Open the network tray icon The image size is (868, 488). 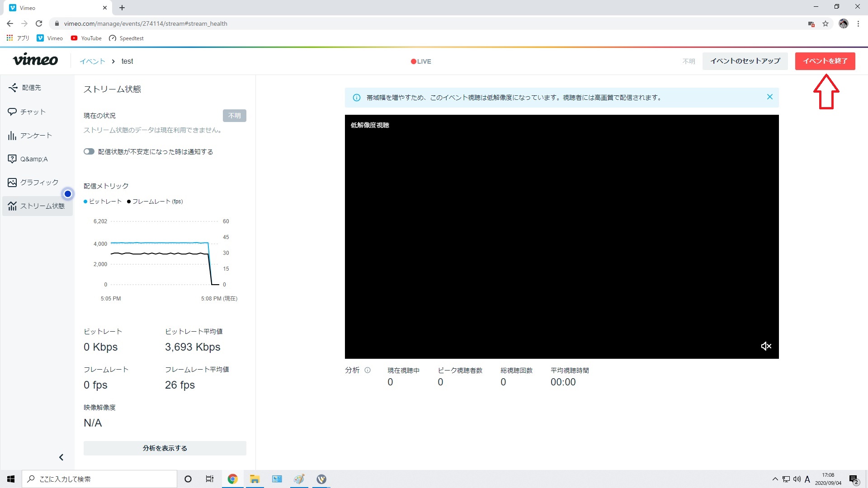786,479
